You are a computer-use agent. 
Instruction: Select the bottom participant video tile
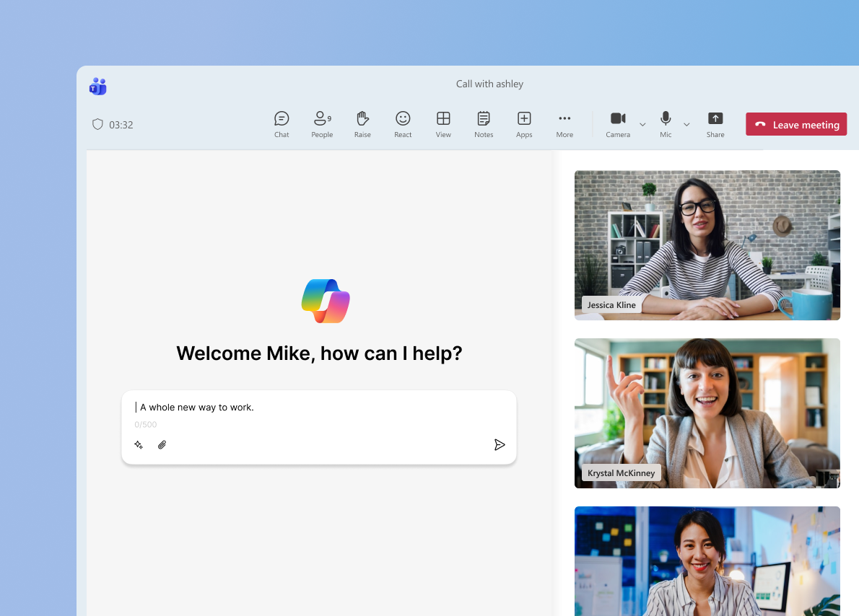coord(707,561)
